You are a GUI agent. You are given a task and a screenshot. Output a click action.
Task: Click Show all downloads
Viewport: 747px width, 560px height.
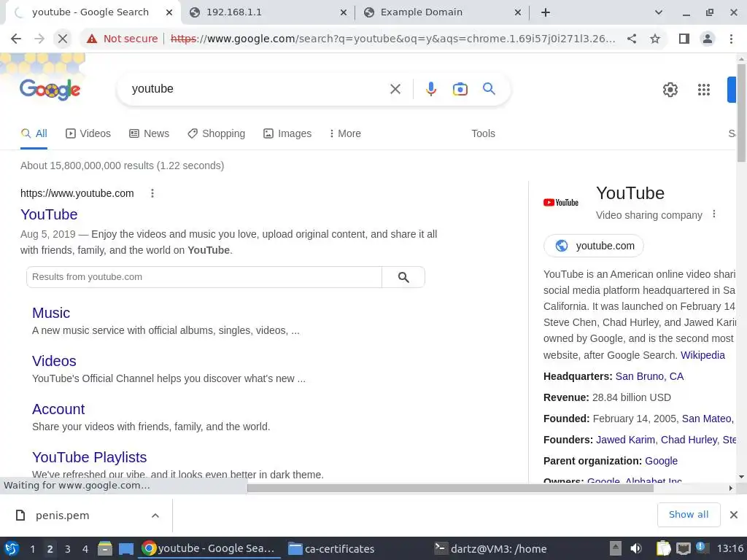pos(689,515)
